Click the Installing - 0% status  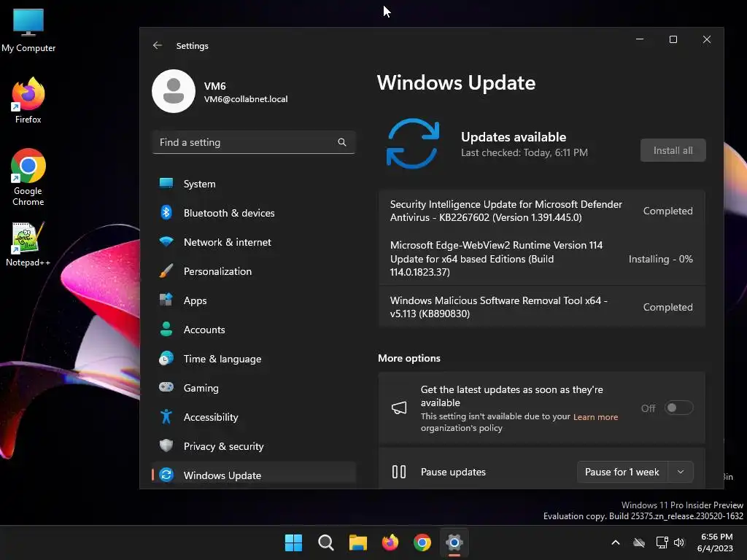[660, 259]
